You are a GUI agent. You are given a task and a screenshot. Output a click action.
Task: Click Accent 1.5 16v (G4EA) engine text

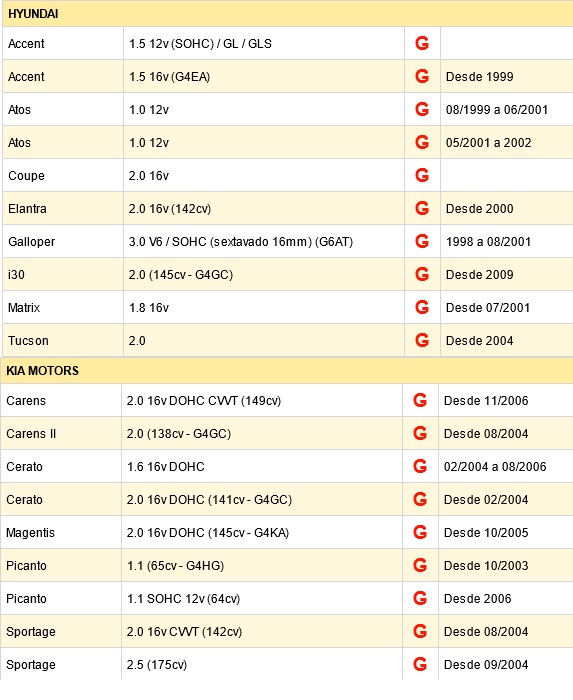pyautogui.click(x=170, y=77)
